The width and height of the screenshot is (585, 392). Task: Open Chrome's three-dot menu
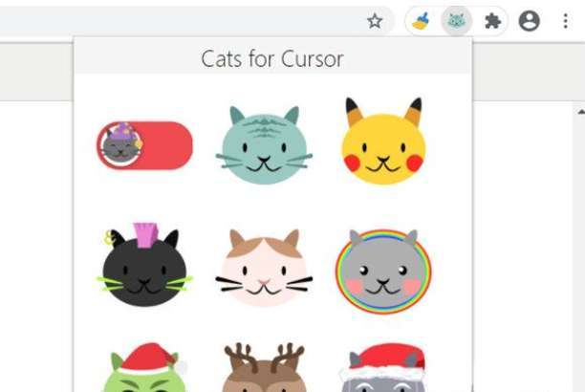tap(566, 21)
